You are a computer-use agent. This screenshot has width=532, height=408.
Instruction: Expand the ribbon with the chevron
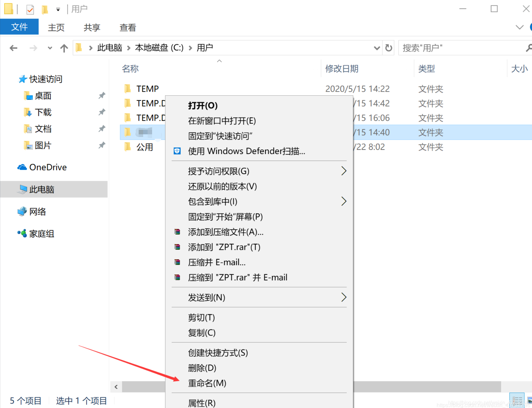519,27
